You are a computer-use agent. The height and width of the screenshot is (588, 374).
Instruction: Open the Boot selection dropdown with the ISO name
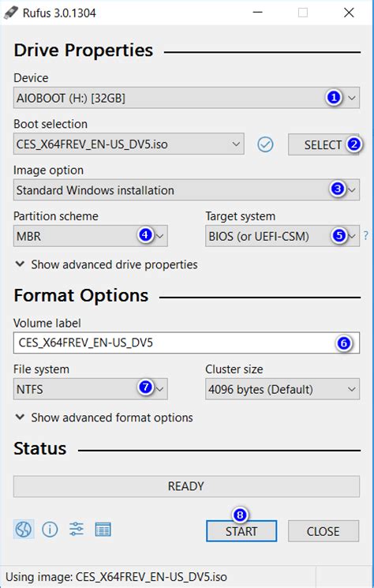tap(129, 144)
